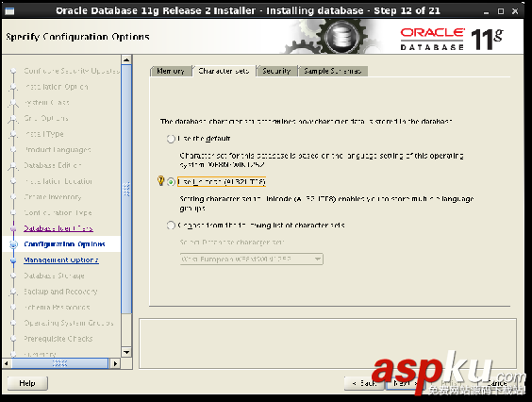This screenshot has width=532, height=402.
Task: Click the 'Installation Location' step text
Action: point(58,181)
